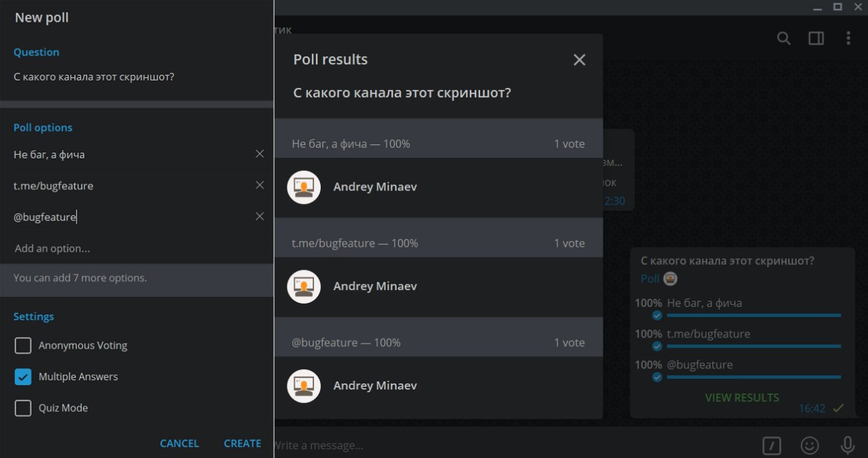
Task: Click "You can add 7 more options." note
Action: [x=80, y=278]
